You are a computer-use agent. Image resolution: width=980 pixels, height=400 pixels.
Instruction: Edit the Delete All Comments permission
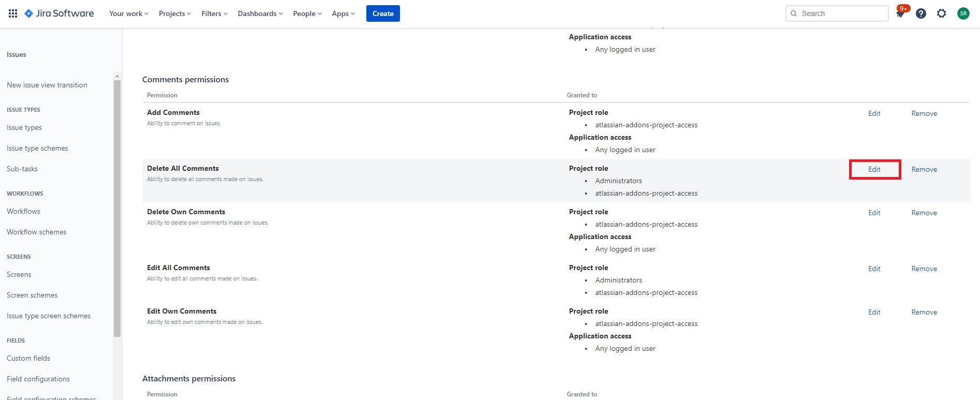click(874, 169)
